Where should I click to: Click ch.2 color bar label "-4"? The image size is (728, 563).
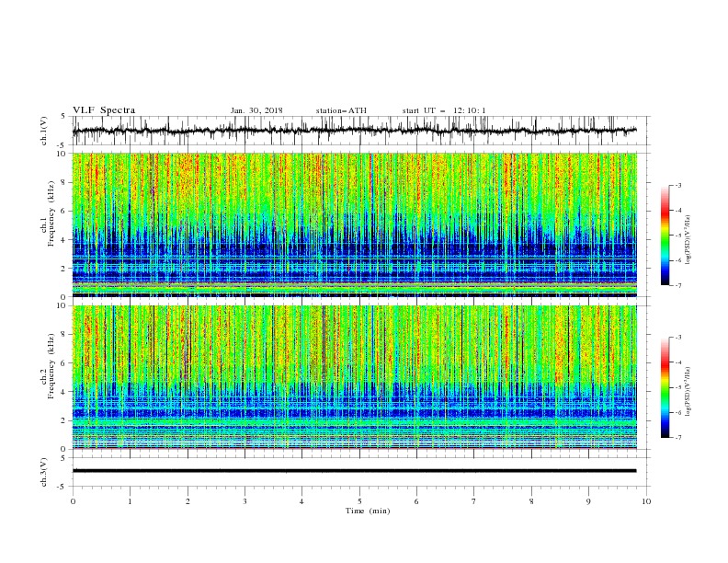[678, 362]
